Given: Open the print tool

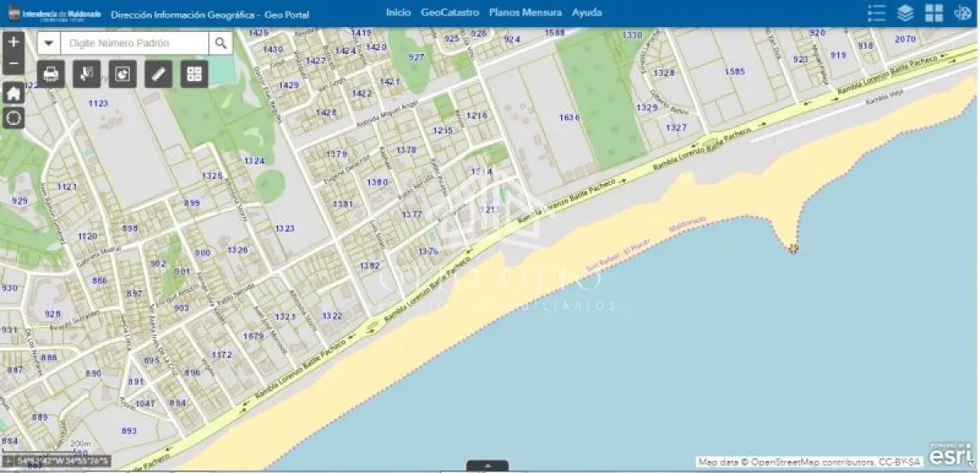Looking at the screenshot, I should tap(51, 74).
